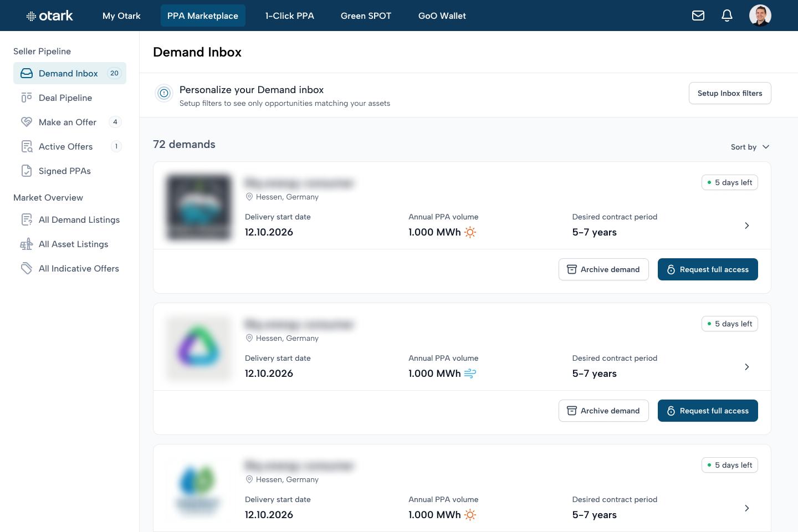The width and height of the screenshot is (798, 532).
Task: Click the 'Demand Inbox' page heading
Action: pos(197,52)
